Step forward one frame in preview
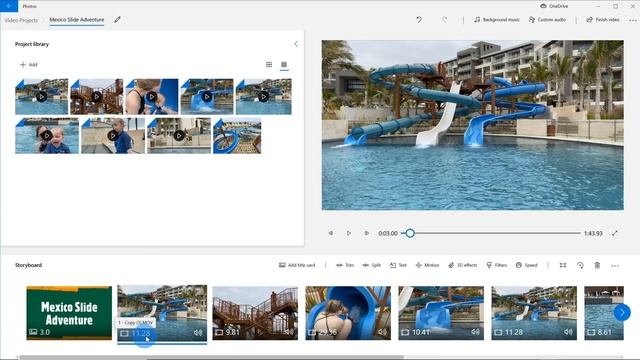The image size is (640, 360). pyautogui.click(x=367, y=233)
